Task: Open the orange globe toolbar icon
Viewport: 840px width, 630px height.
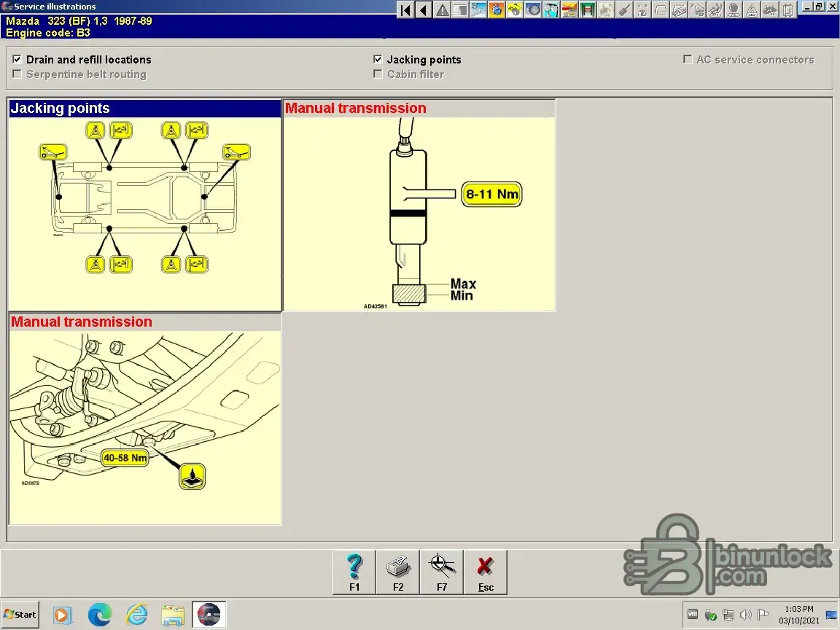Action: [497, 9]
